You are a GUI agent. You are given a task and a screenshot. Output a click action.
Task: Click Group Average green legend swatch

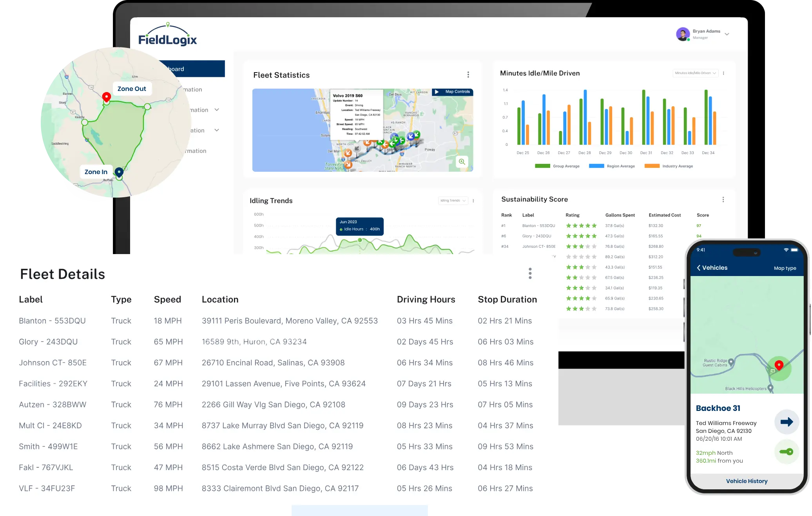[542, 166]
